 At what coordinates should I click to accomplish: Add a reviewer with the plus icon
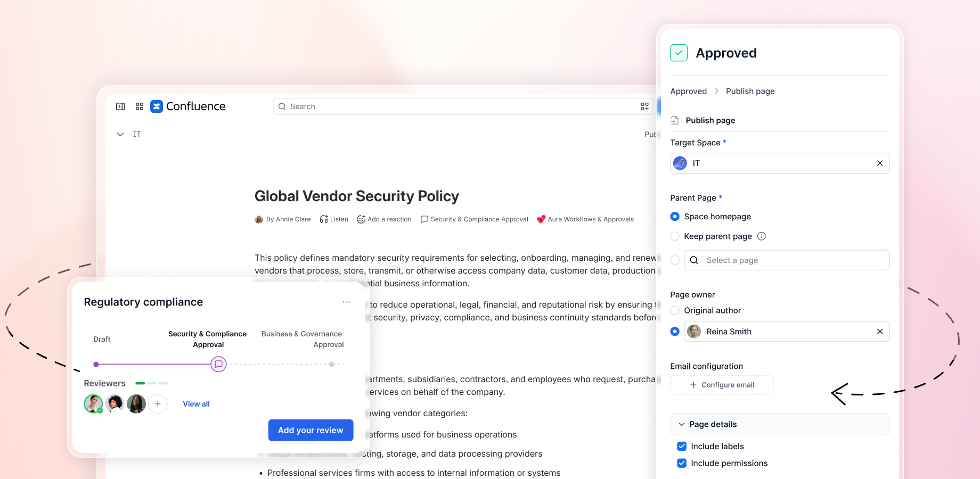click(x=158, y=404)
